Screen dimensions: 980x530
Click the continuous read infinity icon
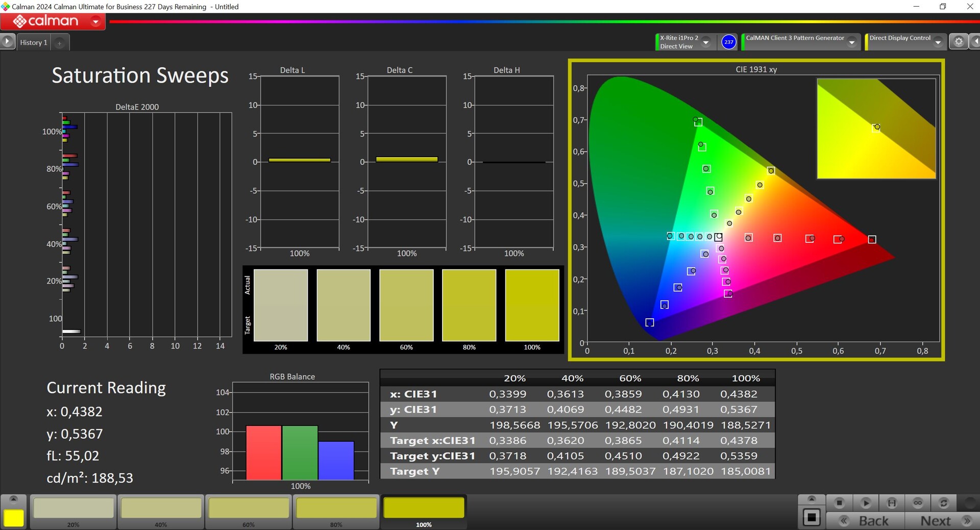[x=918, y=503]
